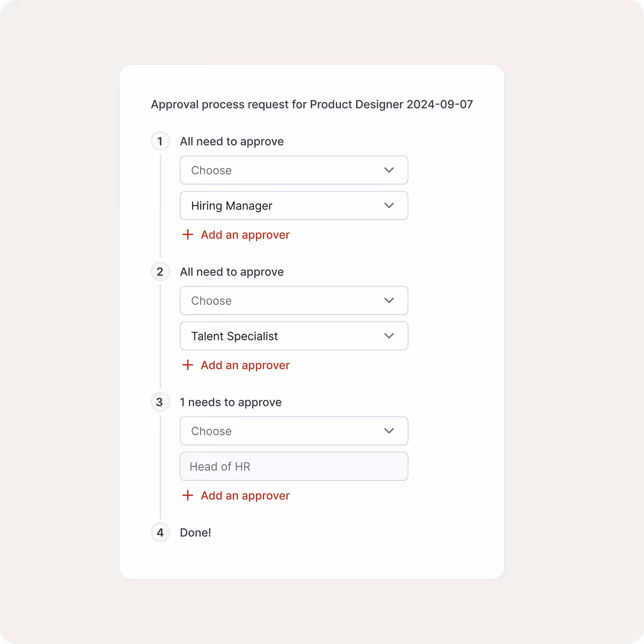
Task: Click the step 1 number badge
Action: point(160,141)
